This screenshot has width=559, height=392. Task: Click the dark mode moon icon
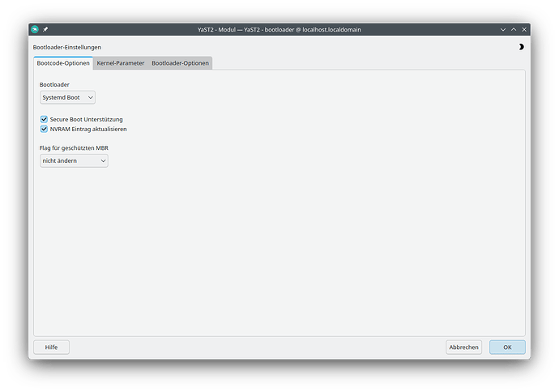(x=521, y=47)
